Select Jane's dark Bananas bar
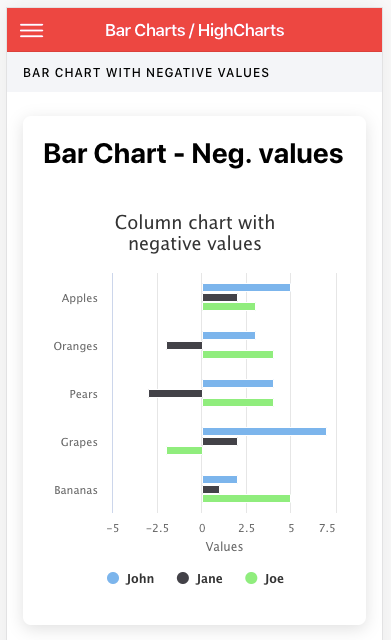The image size is (391, 640). (x=211, y=489)
